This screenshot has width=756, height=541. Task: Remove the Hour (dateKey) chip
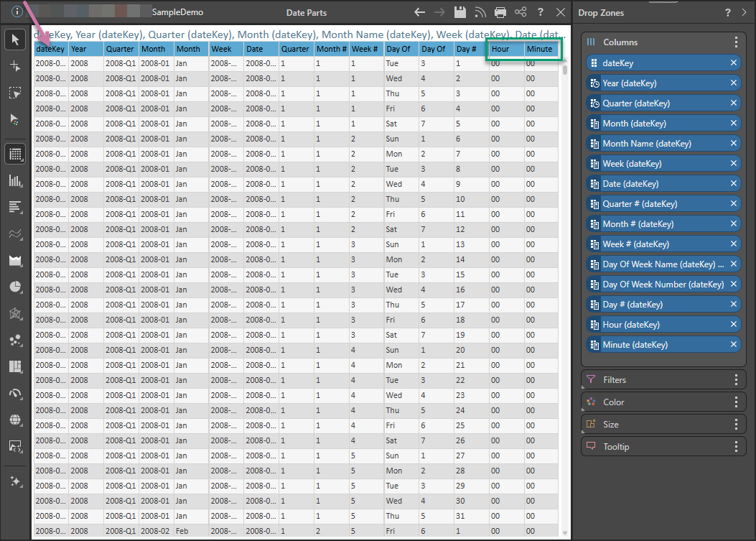pyautogui.click(x=734, y=324)
